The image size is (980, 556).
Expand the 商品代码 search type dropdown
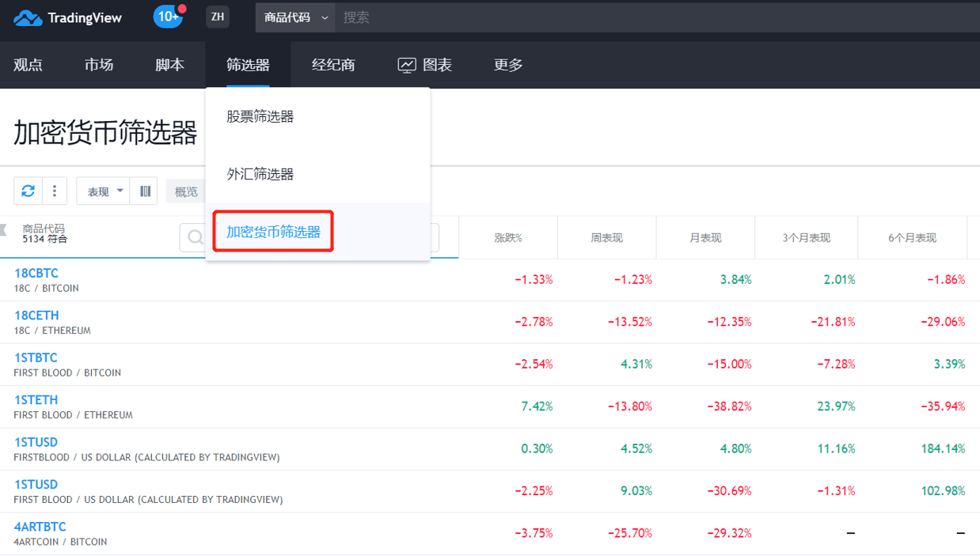(295, 17)
